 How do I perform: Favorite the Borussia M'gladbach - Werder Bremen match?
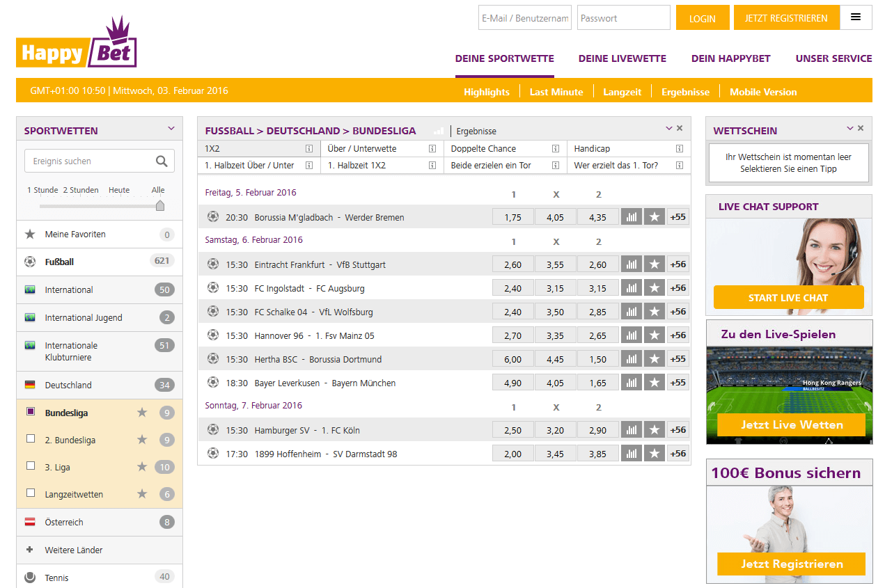(x=654, y=217)
